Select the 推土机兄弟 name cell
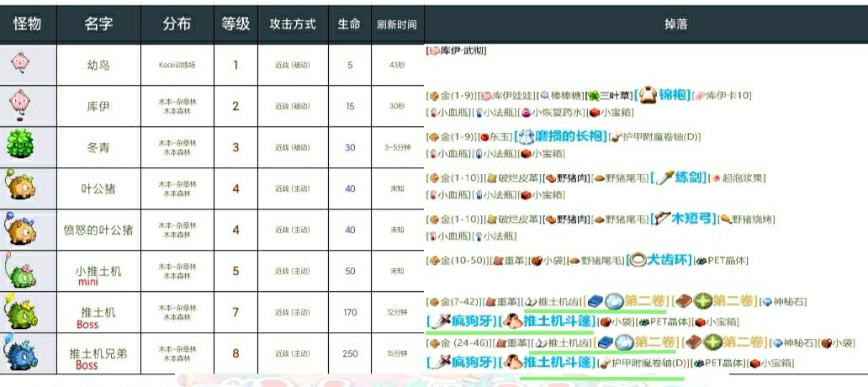 pos(98,354)
